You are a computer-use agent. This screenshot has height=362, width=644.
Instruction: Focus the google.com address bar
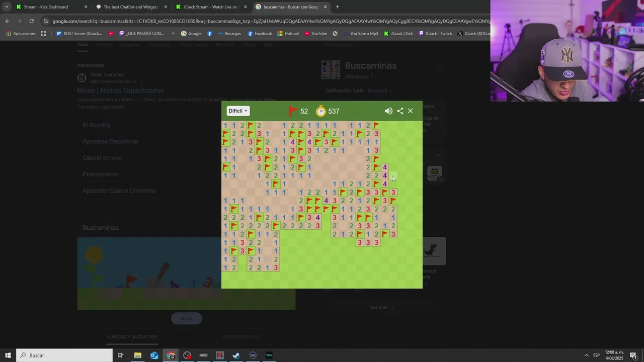(x=271, y=21)
